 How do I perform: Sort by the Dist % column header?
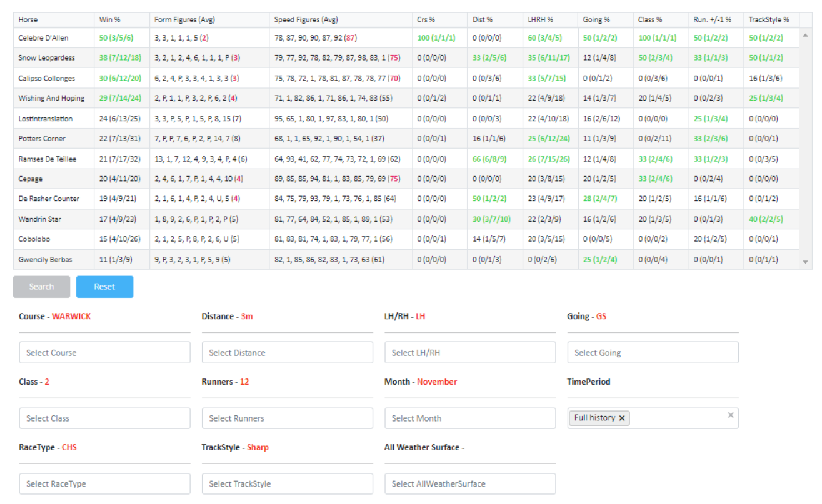click(x=495, y=20)
